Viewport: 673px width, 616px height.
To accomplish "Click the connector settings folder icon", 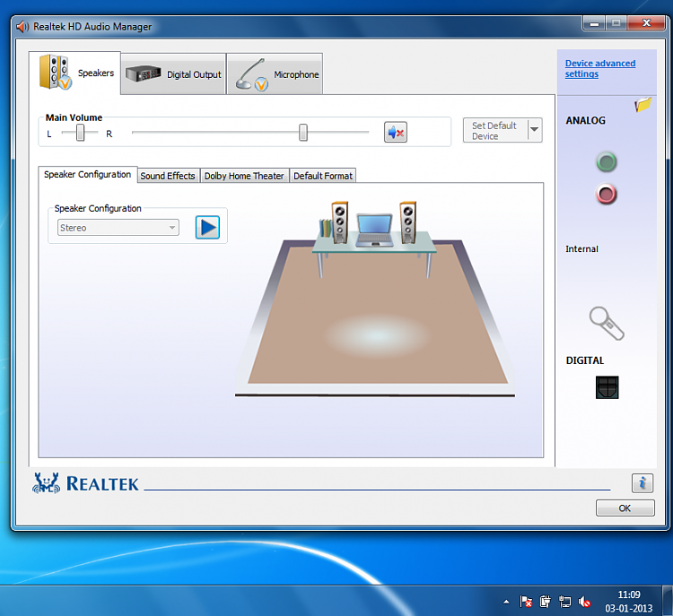I will coord(643,104).
